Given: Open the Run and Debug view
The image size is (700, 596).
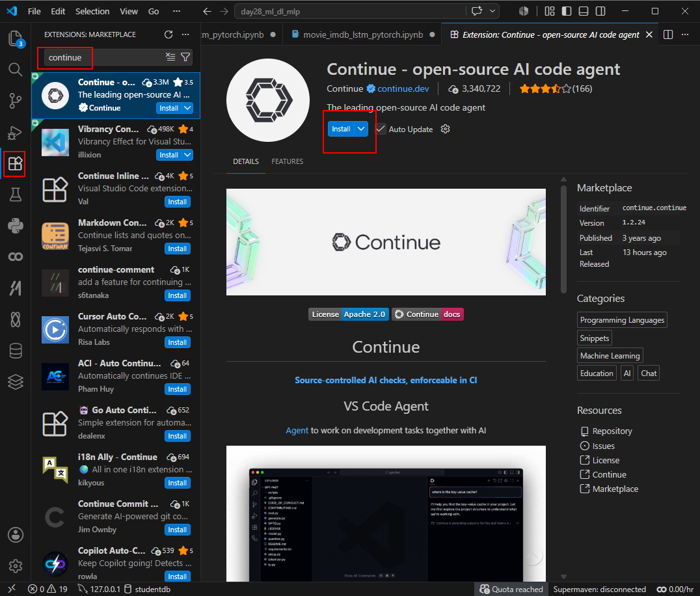Looking at the screenshot, I should click(x=15, y=133).
